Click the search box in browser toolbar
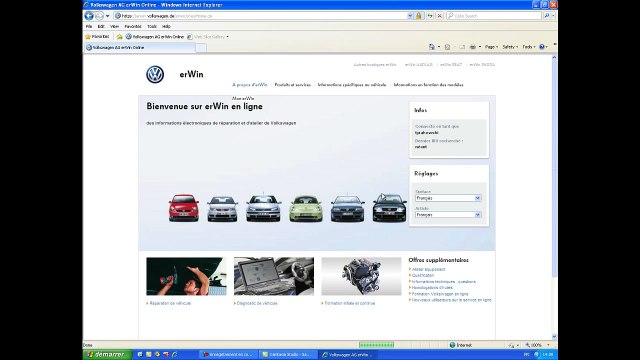The image size is (640, 360). tap(494, 16)
